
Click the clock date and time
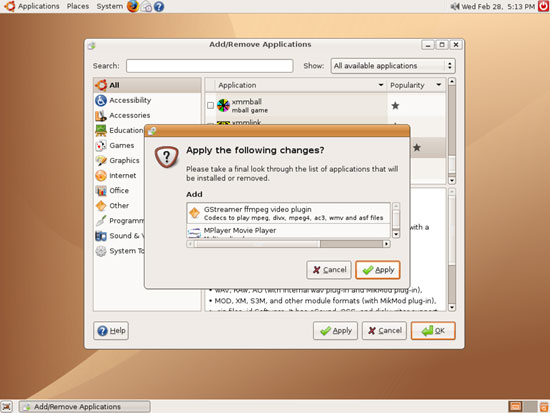point(498,6)
